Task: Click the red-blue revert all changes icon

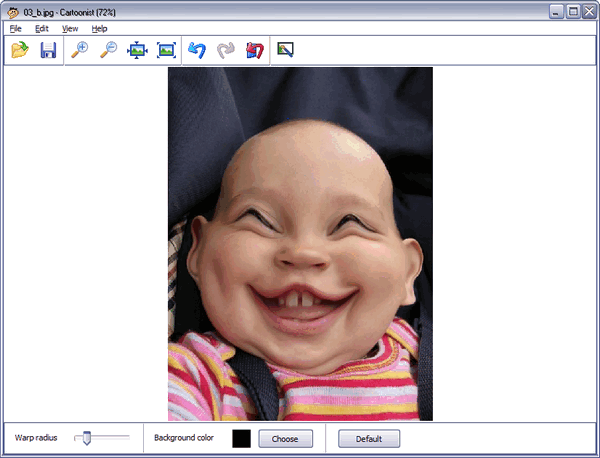Action: point(254,50)
